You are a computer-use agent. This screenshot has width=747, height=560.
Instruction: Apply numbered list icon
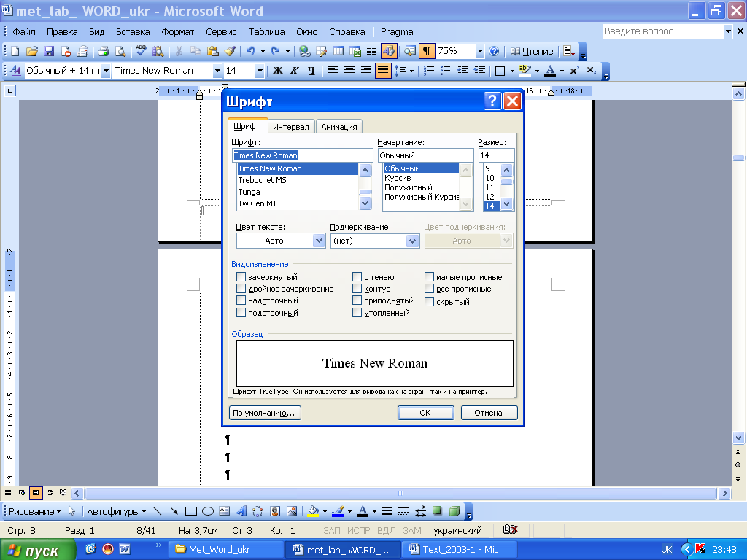click(x=429, y=71)
